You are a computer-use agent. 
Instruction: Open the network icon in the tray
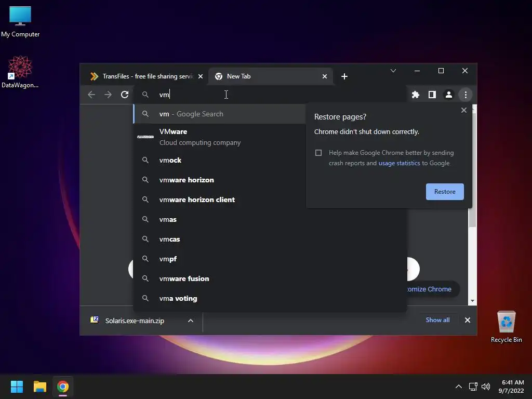point(473,387)
